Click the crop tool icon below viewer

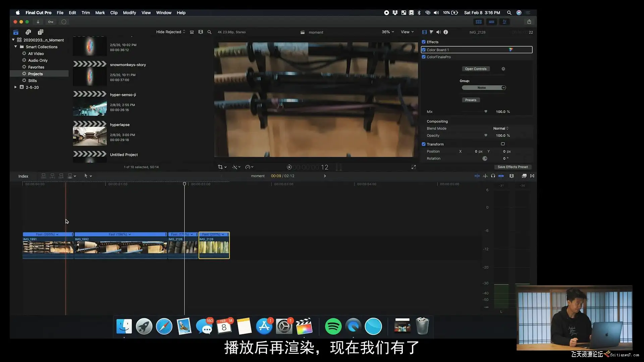point(220,167)
